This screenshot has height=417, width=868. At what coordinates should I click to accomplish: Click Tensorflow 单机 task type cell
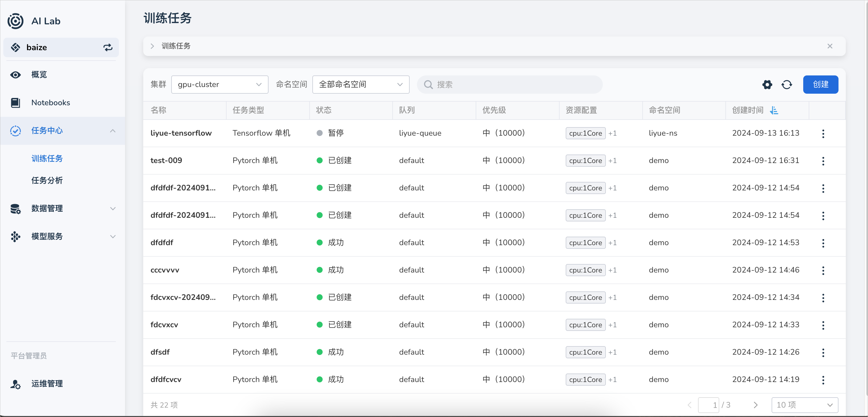pyautogui.click(x=261, y=133)
